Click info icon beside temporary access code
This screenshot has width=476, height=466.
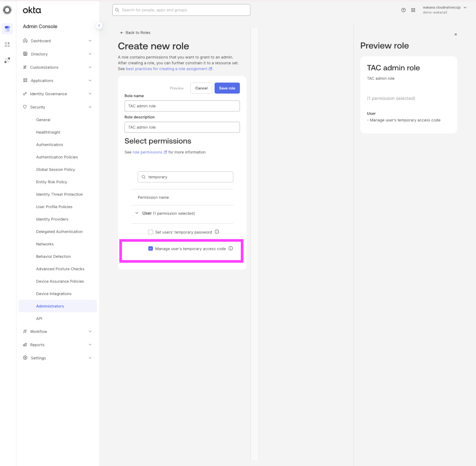[231, 249]
